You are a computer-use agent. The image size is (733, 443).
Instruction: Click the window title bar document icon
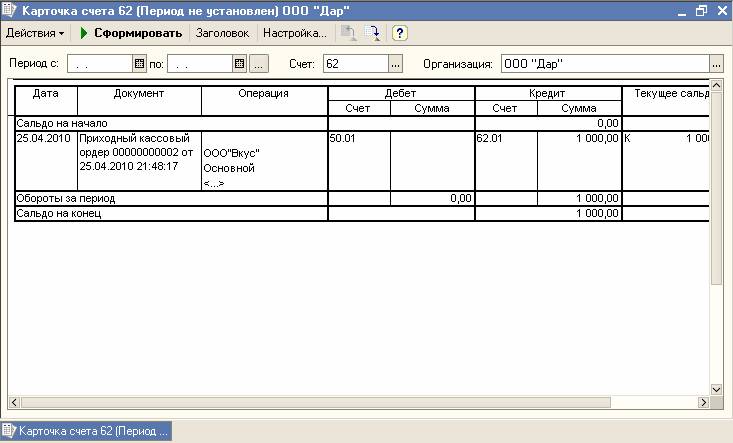coord(9,10)
